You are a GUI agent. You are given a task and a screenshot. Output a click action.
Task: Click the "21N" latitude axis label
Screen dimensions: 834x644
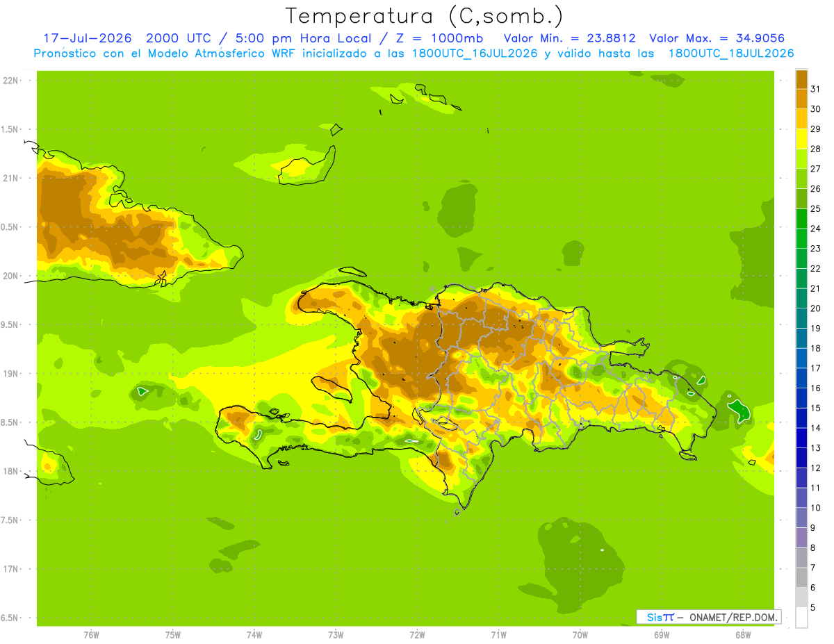(10, 178)
